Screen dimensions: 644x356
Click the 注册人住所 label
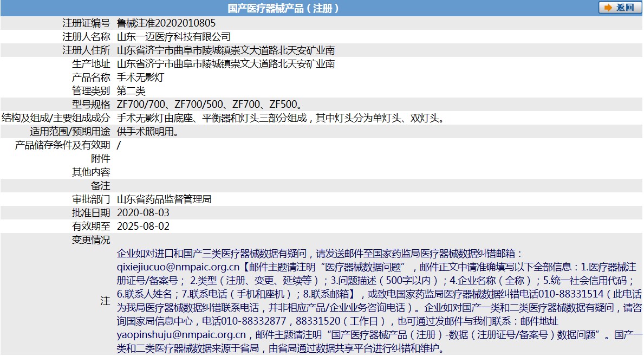(86, 50)
